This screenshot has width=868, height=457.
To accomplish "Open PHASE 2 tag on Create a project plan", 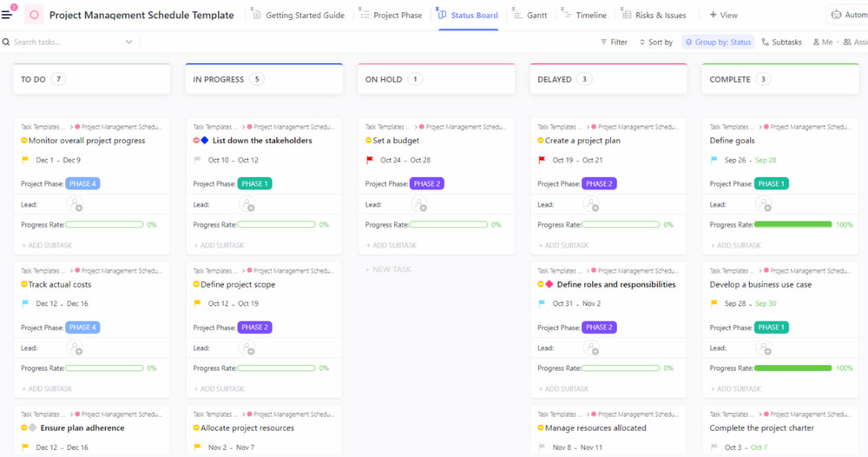I will (599, 184).
